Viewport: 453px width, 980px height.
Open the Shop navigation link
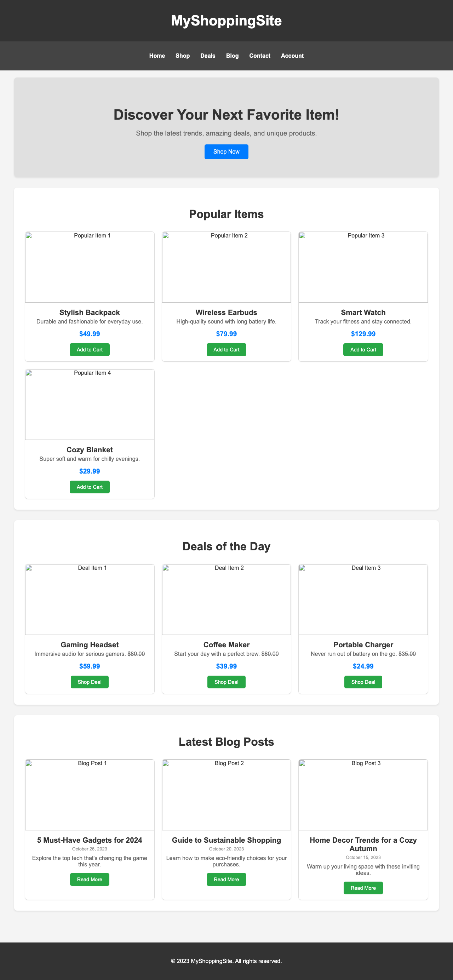point(182,56)
